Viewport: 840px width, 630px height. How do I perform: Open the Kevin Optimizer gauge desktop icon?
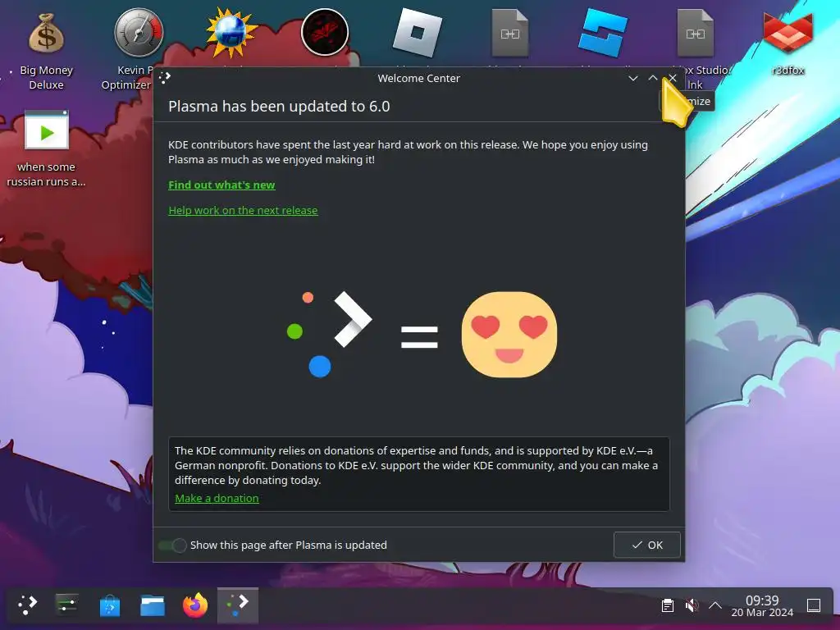139,33
